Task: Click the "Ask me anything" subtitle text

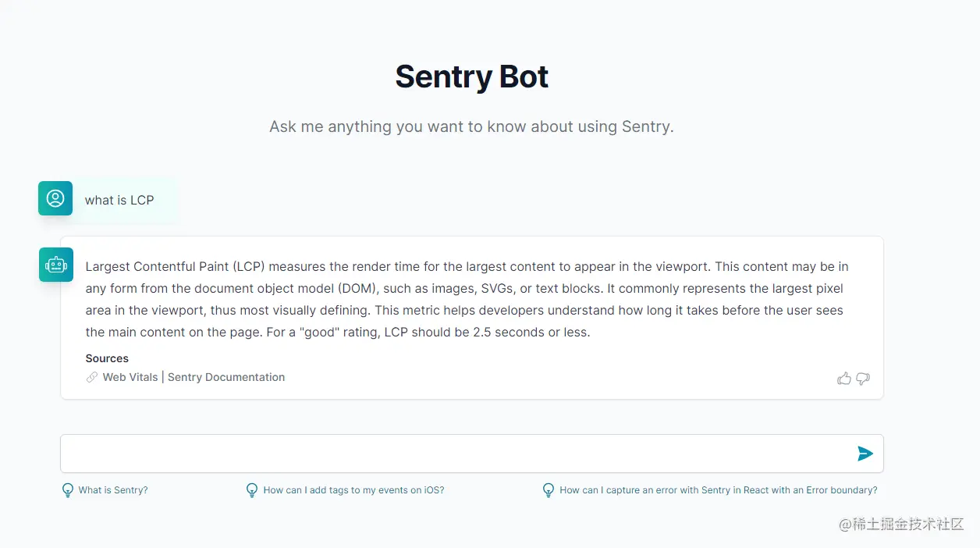Action: point(471,126)
